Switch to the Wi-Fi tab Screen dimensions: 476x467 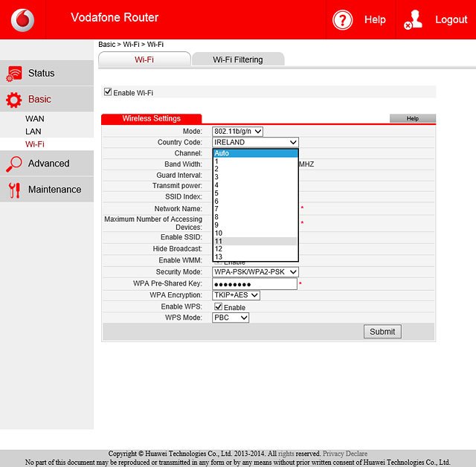click(144, 59)
